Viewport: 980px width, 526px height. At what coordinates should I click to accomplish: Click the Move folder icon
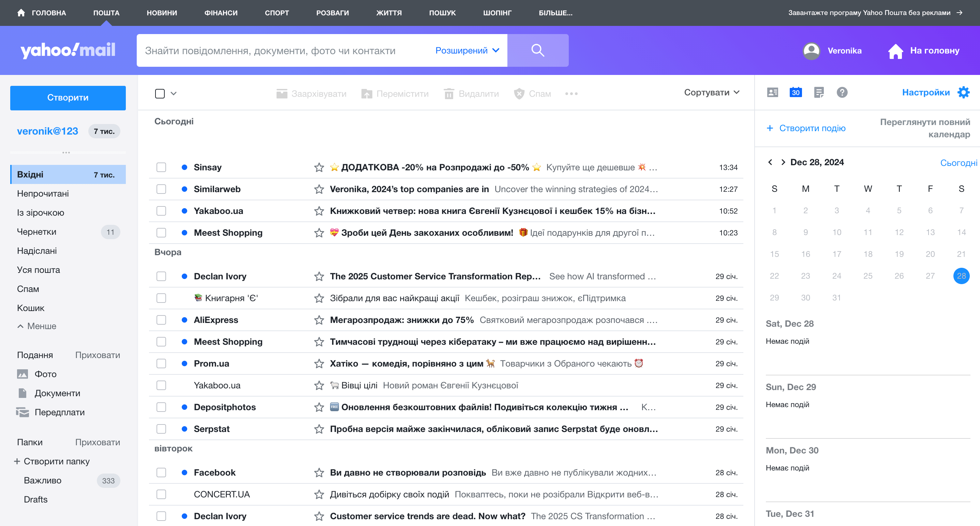pyautogui.click(x=366, y=93)
